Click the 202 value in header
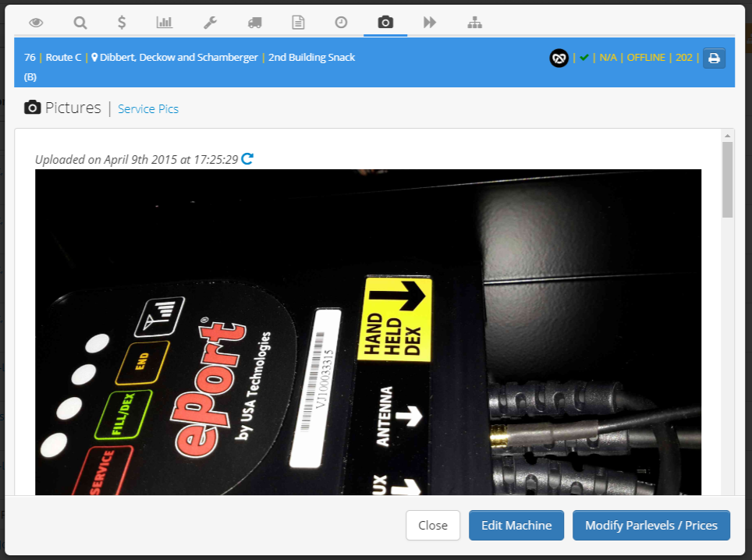This screenshot has height=560, width=752. tap(684, 58)
